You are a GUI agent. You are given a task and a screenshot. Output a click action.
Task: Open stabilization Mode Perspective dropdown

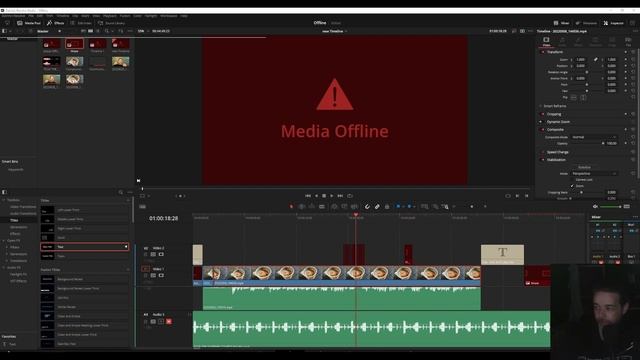click(594, 173)
